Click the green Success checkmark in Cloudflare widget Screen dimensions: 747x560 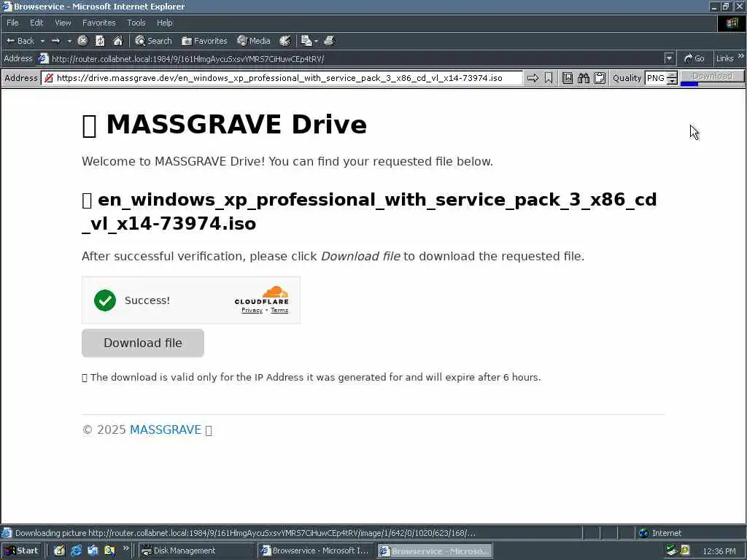105,300
